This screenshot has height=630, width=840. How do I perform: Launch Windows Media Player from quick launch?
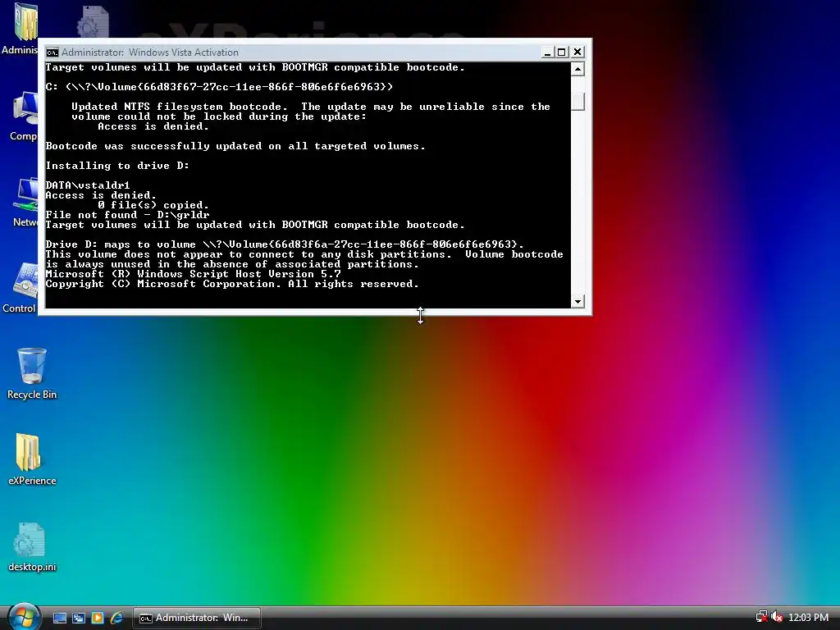(98, 618)
